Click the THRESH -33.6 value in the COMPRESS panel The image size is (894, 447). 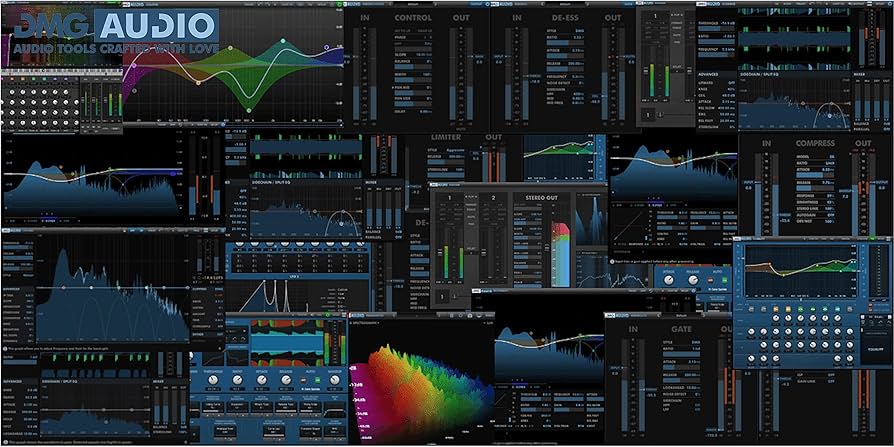pyautogui.click(x=785, y=221)
